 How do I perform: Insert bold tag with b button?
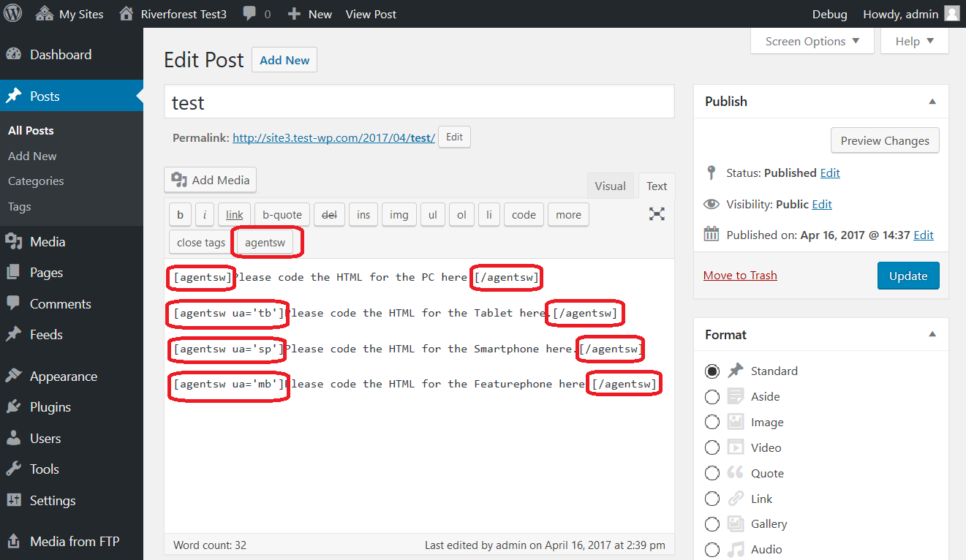pyautogui.click(x=180, y=215)
